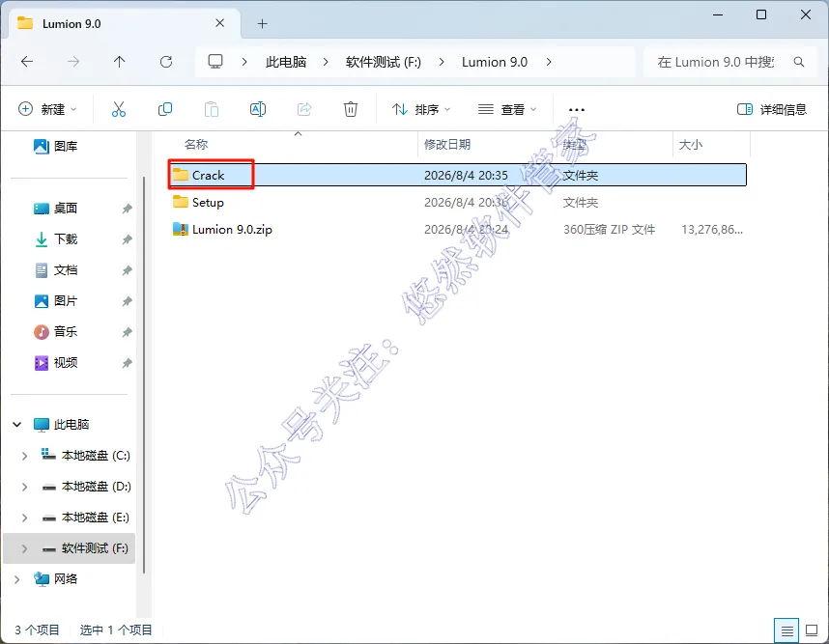Click the Lumion 9.0.zip file icon

coord(181,229)
